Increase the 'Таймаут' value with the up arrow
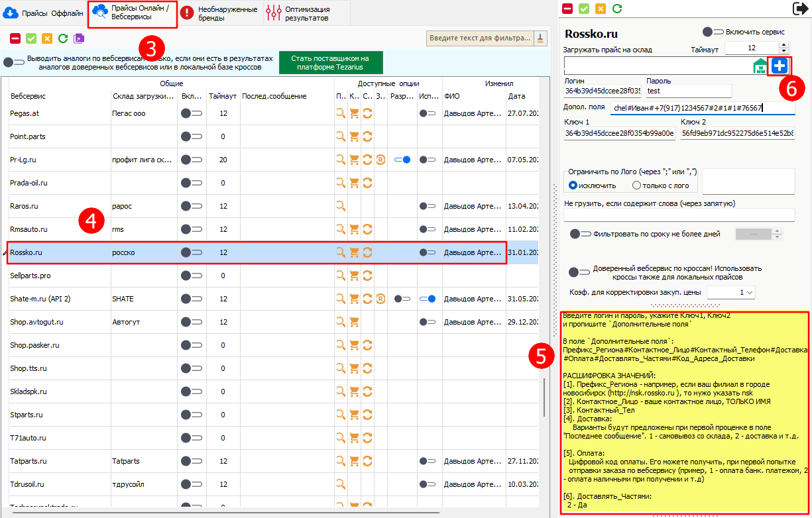Image resolution: width=812 pixels, height=518 pixels. tap(784, 45)
